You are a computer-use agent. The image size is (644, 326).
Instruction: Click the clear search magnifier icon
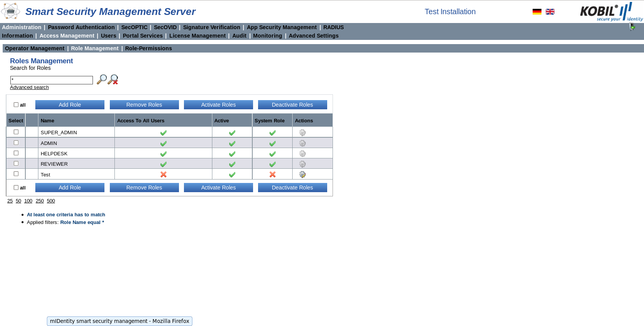(x=113, y=79)
